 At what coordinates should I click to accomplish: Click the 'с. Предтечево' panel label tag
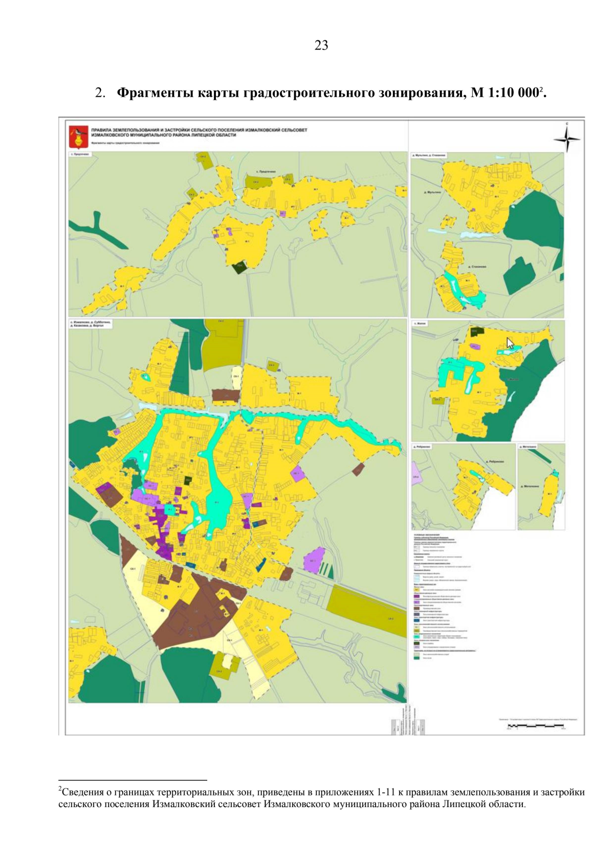81,154
